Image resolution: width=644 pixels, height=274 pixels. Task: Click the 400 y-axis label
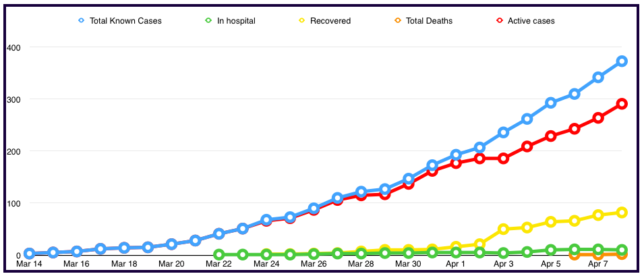pos(13,48)
